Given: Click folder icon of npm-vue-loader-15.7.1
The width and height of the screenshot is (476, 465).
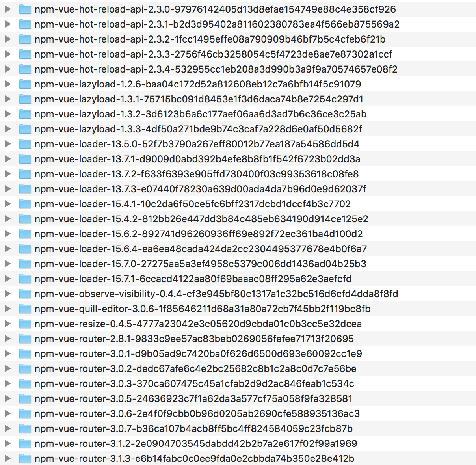Looking at the screenshot, I should click(x=25, y=279).
